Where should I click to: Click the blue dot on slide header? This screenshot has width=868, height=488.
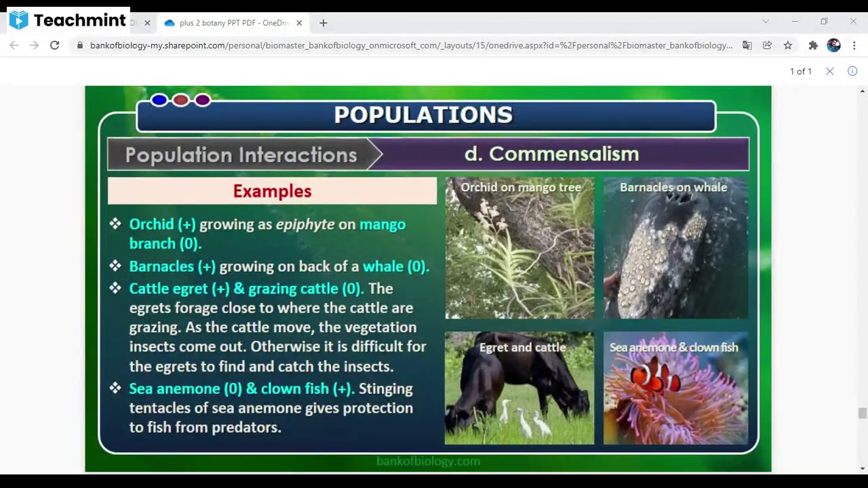159,100
